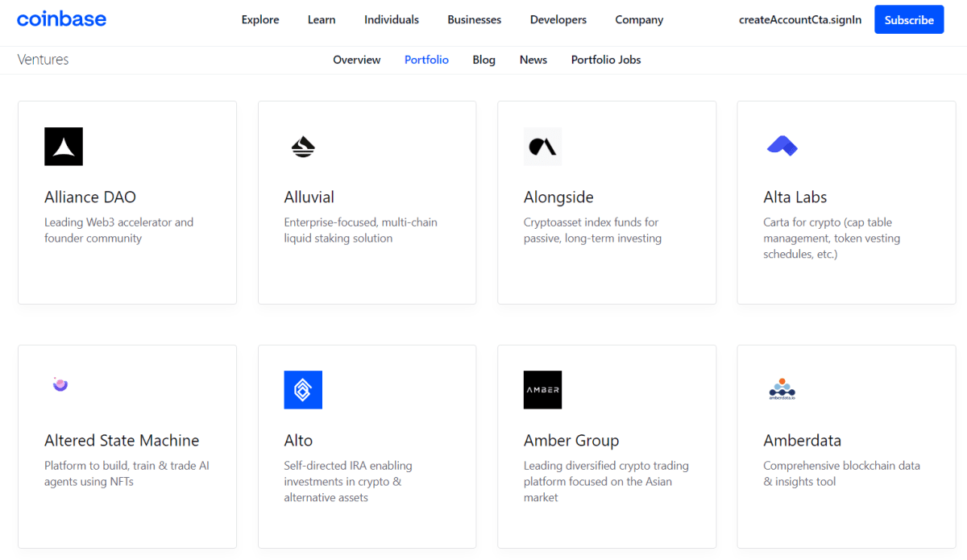The width and height of the screenshot is (967, 560).
Task: Open the Businesses menu
Action: click(x=475, y=19)
